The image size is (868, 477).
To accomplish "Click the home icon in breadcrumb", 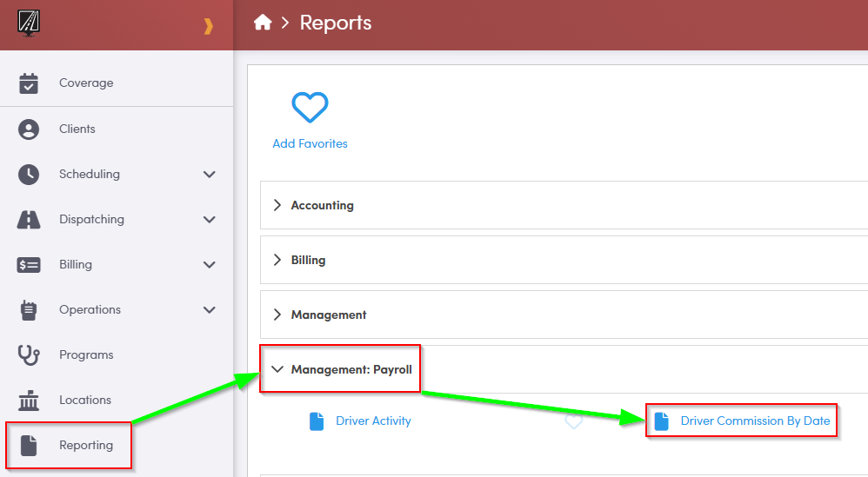I will (263, 23).
